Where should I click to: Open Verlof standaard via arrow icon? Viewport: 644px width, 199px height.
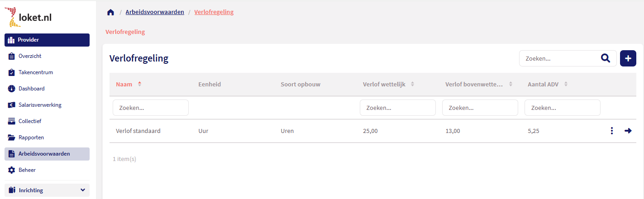(x=628, y=131)
